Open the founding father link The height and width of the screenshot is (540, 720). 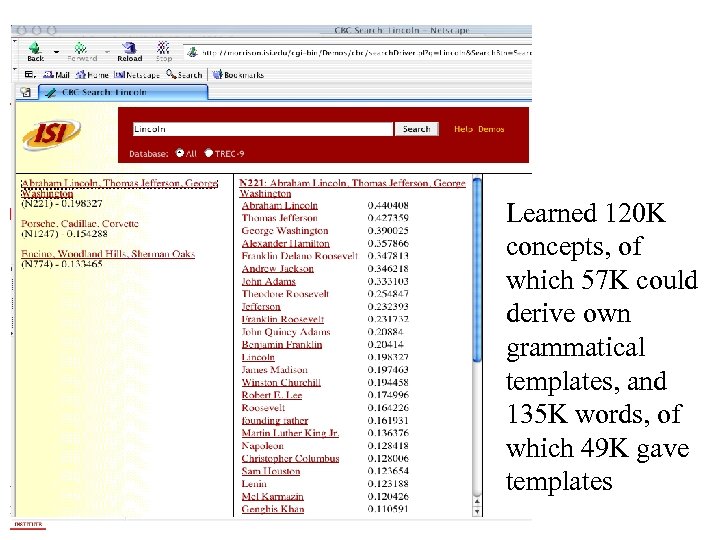275,420
